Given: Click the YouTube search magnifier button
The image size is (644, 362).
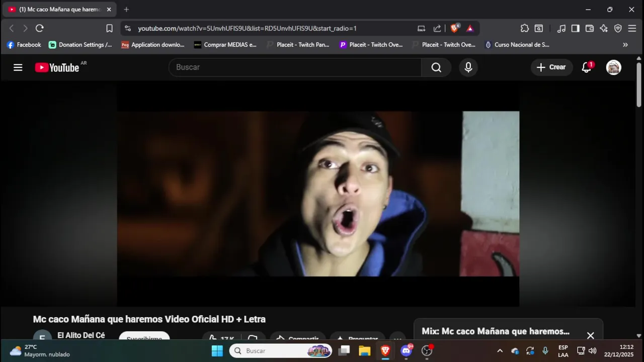Looking at the screenshot, I should (x=436, y=67).
